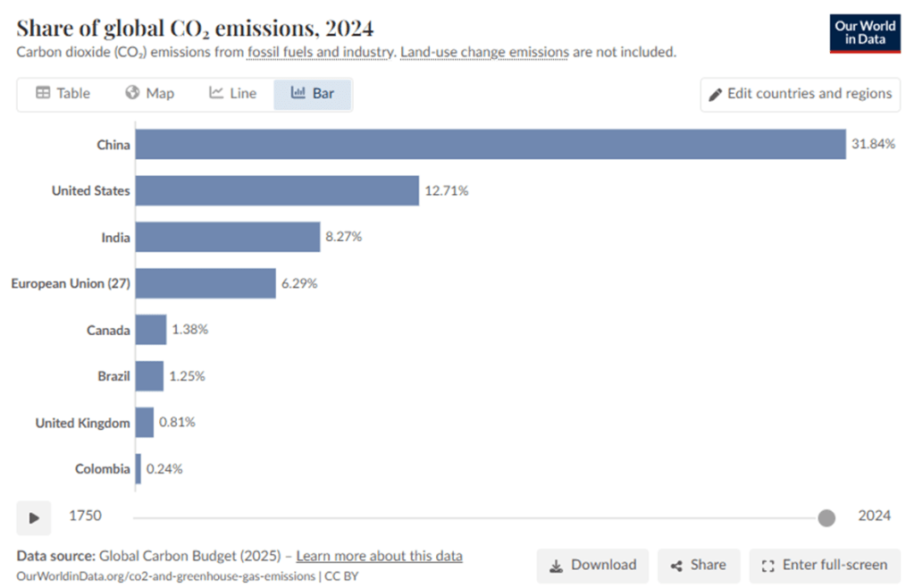Viewport: 914px width, 588px height.
Task: Click the Canada bar in the chart
Action: 151,330
